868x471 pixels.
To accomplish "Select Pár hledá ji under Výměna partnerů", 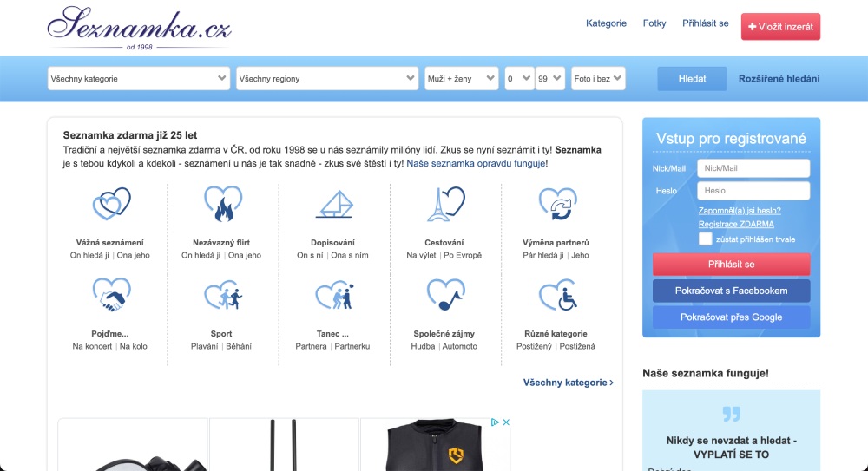I will pyautogui.click(x=543, y=255).
